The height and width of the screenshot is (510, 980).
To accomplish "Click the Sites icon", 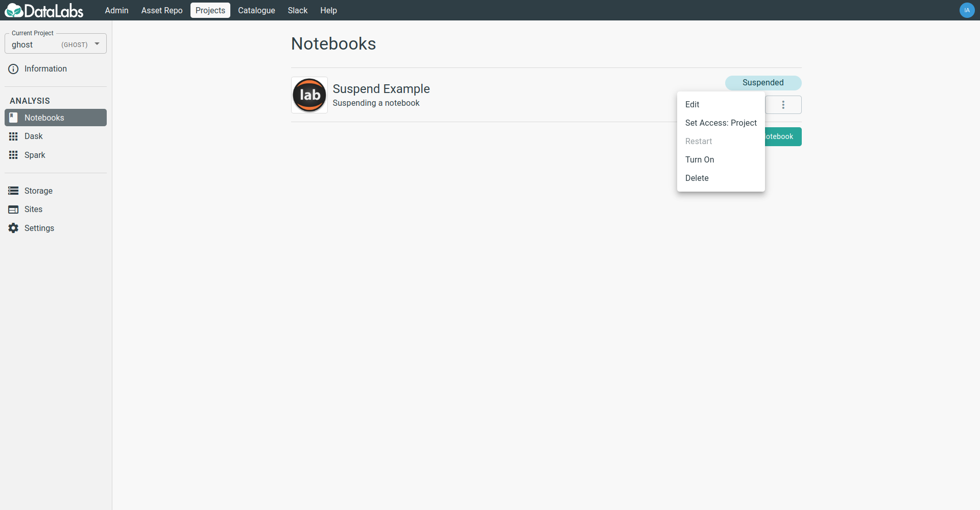I will [13, 210].
